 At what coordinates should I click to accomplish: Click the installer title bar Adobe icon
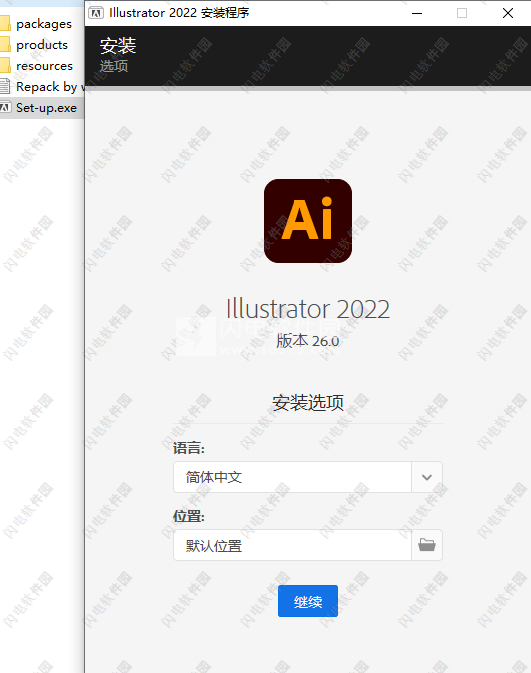tap(96, 13)
